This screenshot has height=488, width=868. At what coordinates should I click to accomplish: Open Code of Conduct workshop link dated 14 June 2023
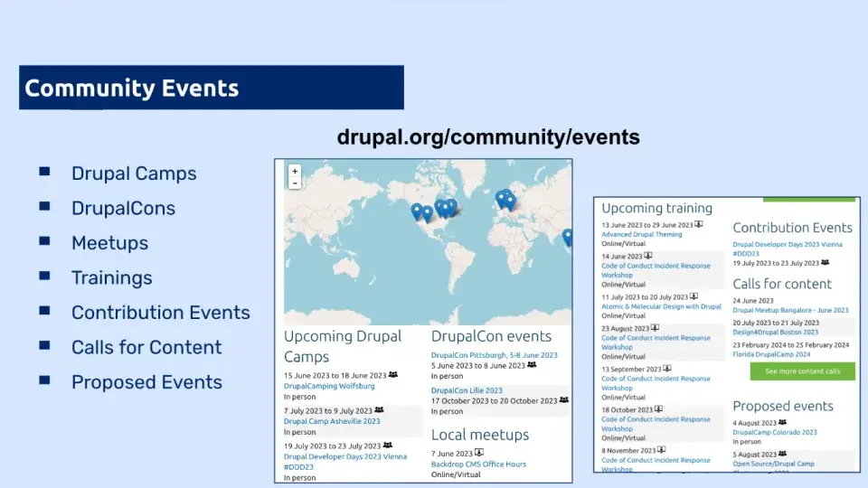(x=656, y=270)
